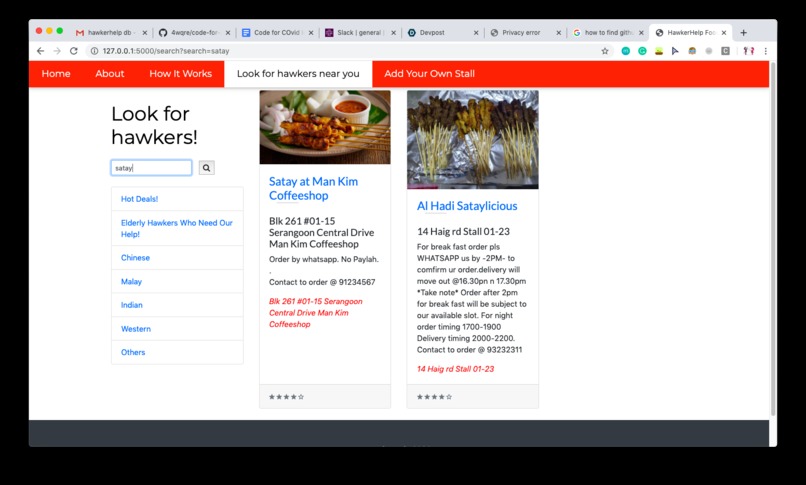Close the Privacy error tab
Image resolution: width=806 pixels, height=485 pixels.
pos(559,32)
